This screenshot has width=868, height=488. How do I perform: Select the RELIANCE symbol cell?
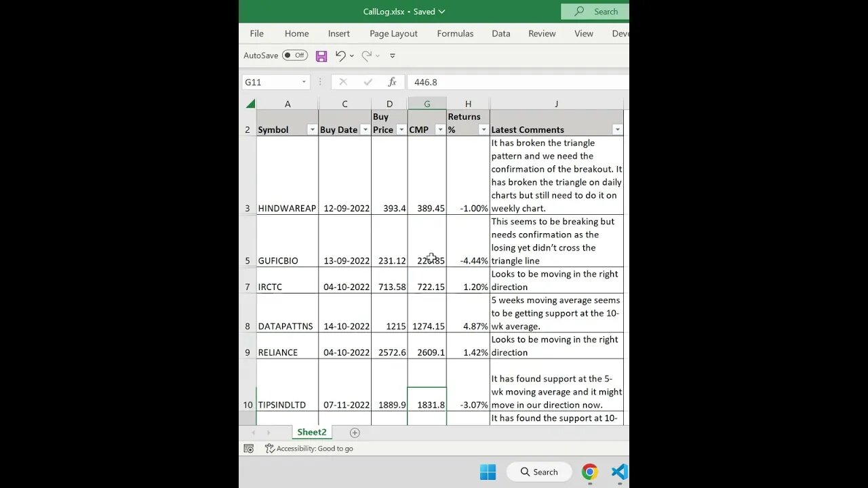(288, 346)
